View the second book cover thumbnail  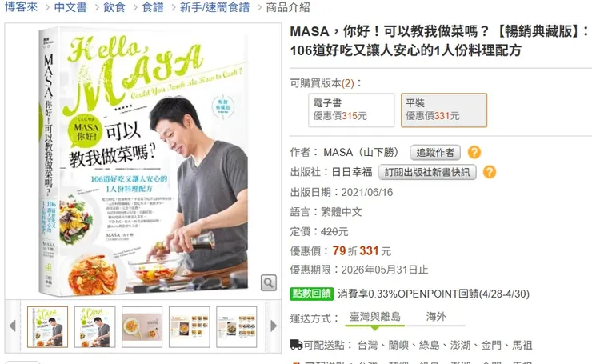[94, 327]
